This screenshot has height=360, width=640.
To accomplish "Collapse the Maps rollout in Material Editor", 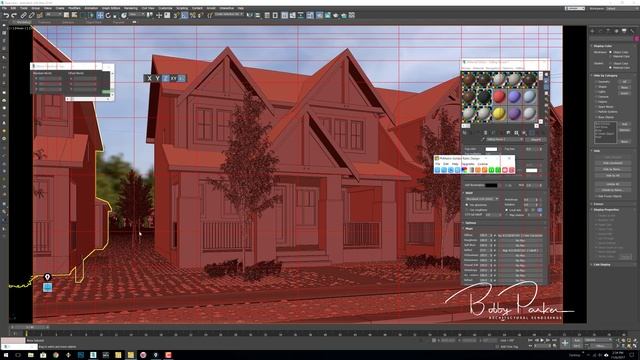I will 469,229.
